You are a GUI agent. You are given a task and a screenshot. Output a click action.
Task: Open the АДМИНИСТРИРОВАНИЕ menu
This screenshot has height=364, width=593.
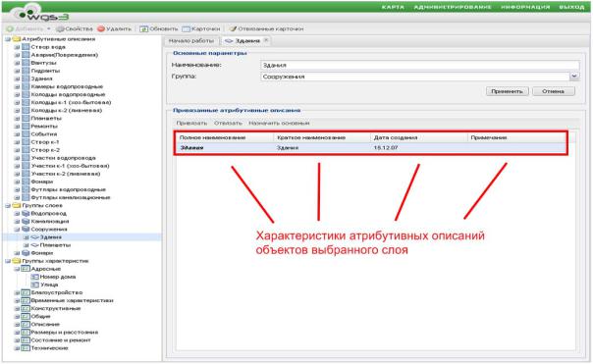[453, 7]
